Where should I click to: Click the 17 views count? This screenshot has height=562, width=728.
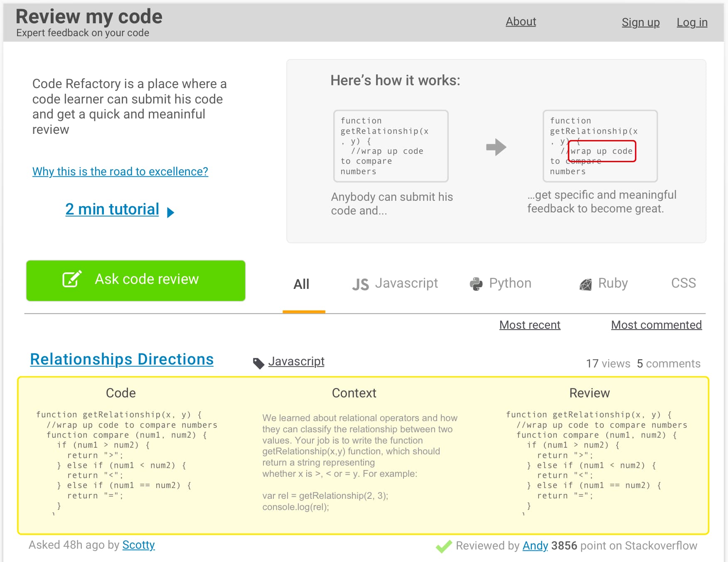tap(608, 364)
